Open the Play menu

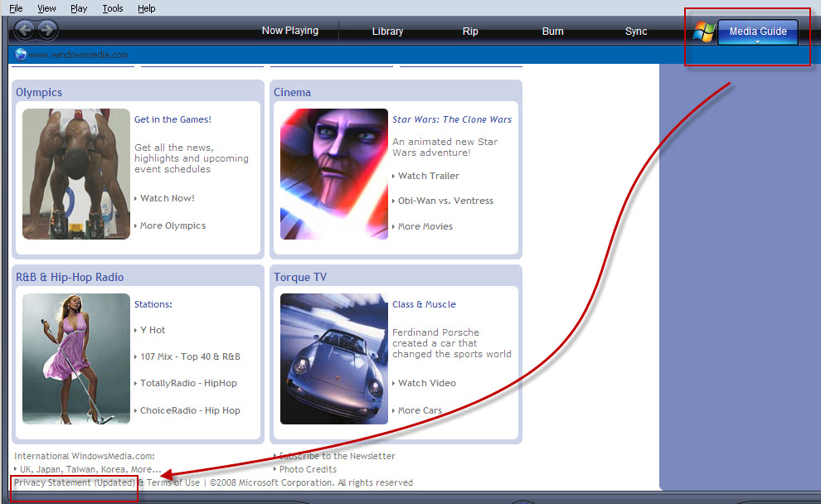pos(79,8)
